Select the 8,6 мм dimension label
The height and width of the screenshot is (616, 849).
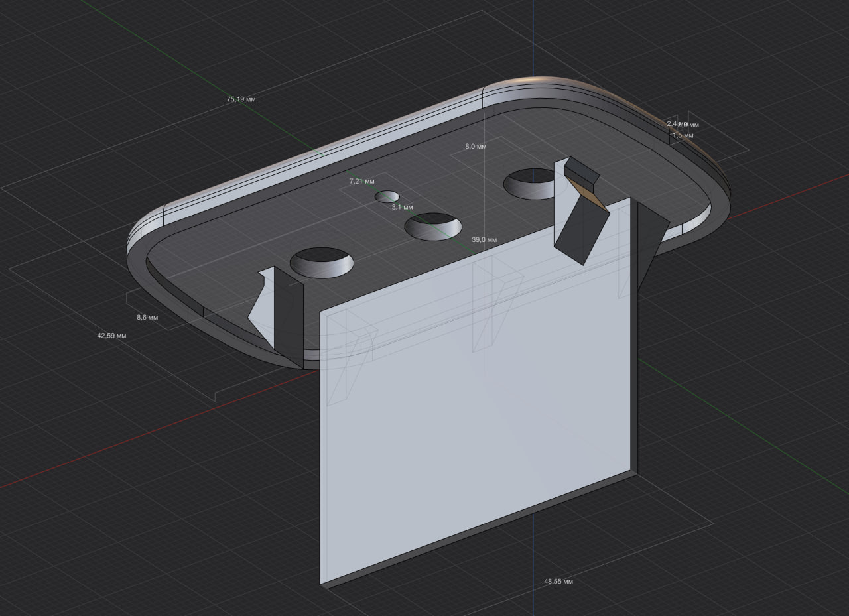point(147,318)
